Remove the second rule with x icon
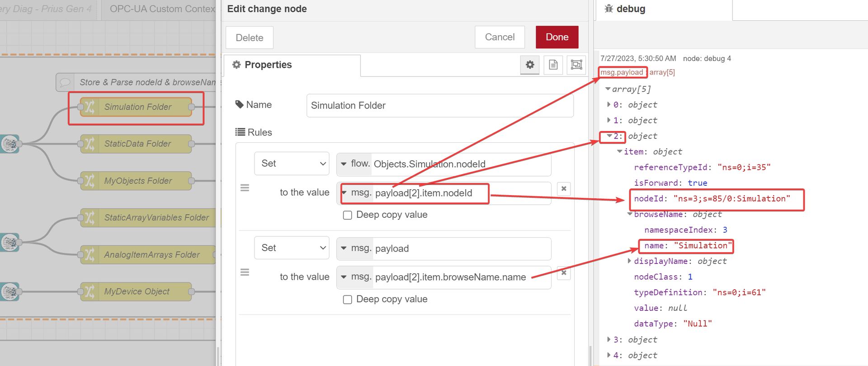This screenshot has width=868, height=366. click(x=564, y=273)
